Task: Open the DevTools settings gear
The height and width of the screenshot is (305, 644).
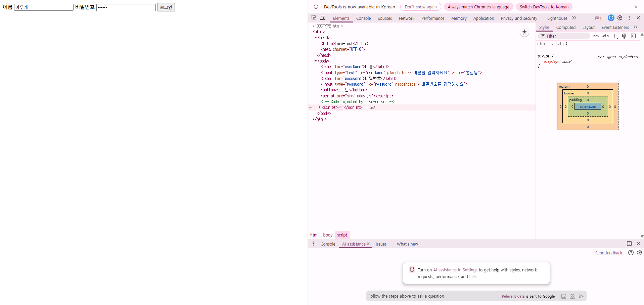Action: pyautogui.click(x=620, y=18)
